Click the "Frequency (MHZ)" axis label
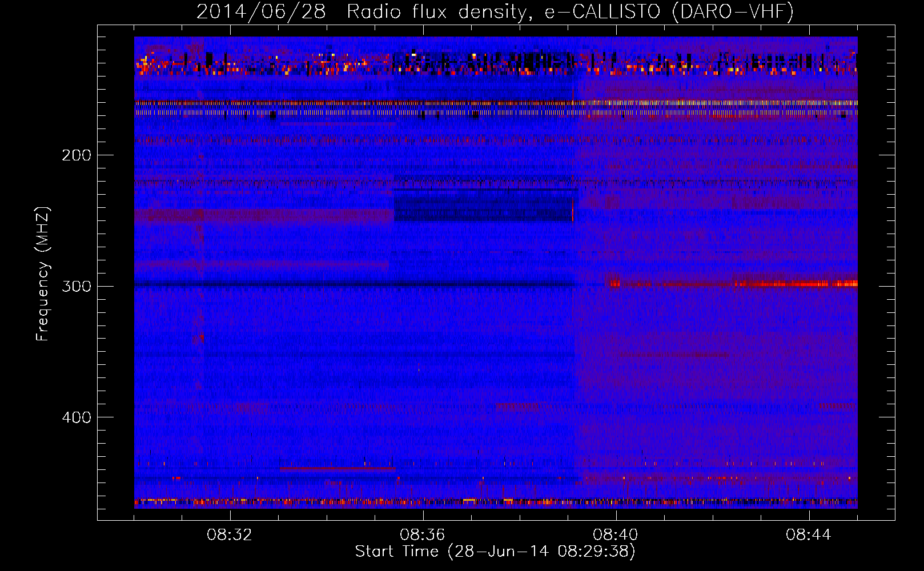The image size is (924, 571). point(43,274)
